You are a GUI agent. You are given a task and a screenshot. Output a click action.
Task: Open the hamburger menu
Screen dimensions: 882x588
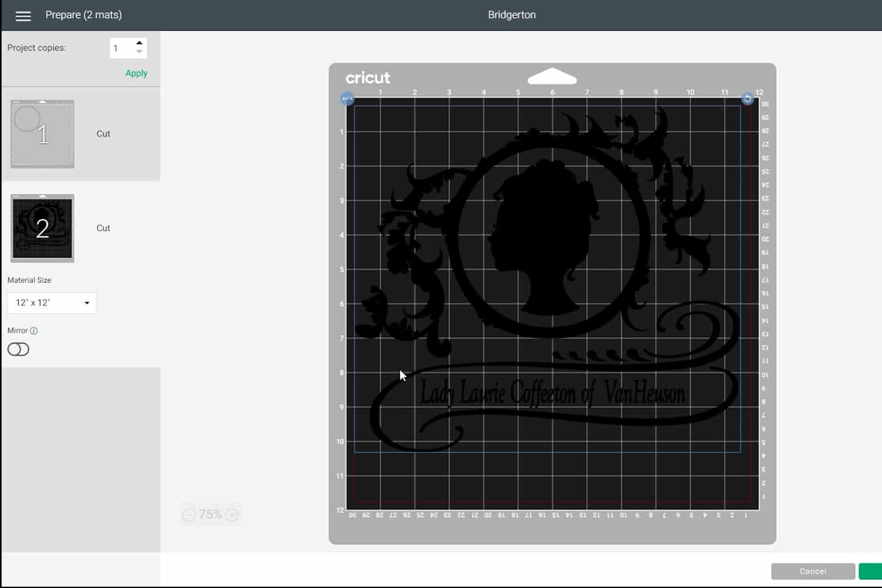click(x=23, y=15)
